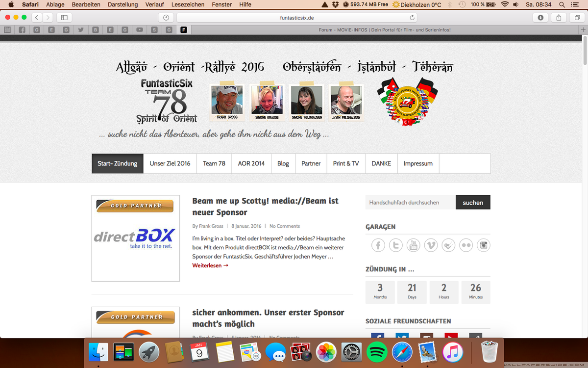
Task: Open Unser Ziel 2016 nav item
Action: pyautogui.click(x=170, y=163)
